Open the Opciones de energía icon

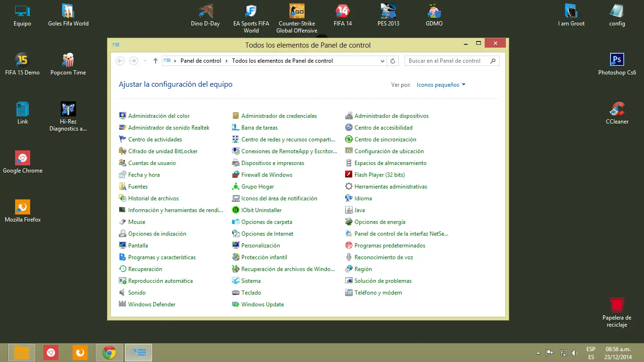[349, 222]
